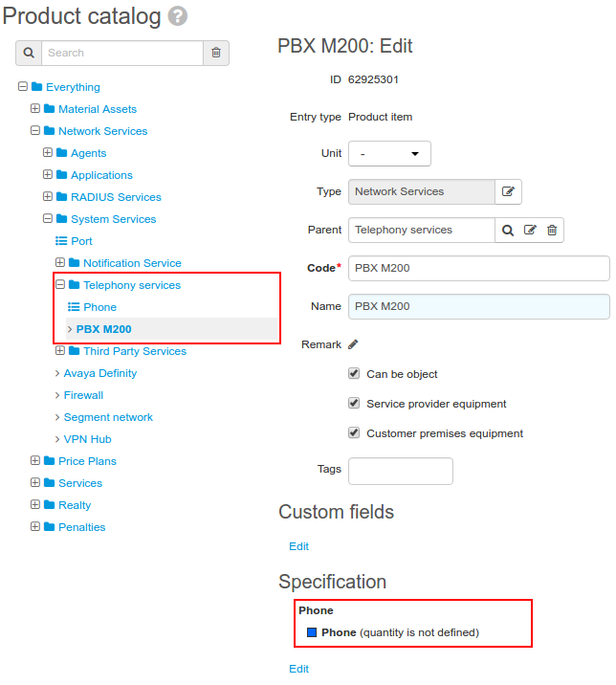Edit remark with pencil icon
Viewport: 616px width, 685px height.
353,344
